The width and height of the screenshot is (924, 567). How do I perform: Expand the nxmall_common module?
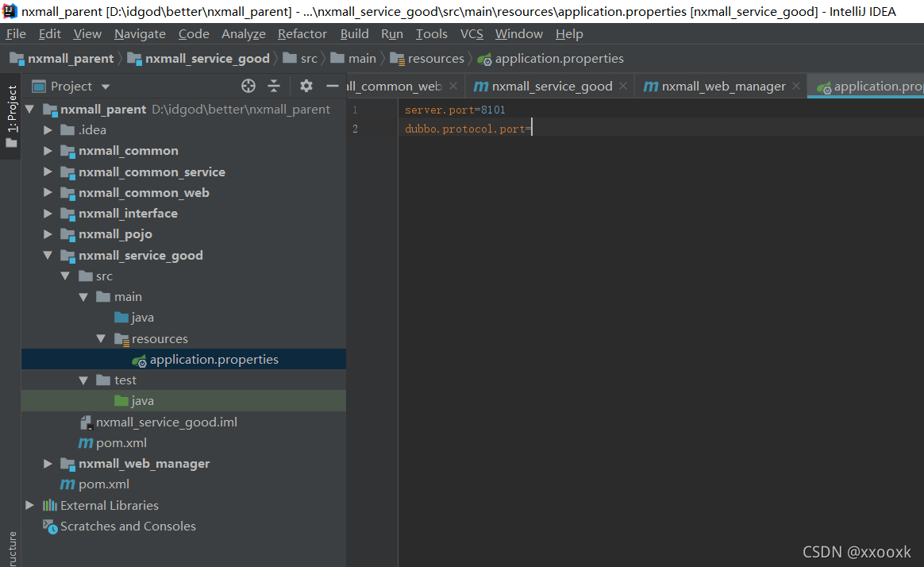coord(48,151)
